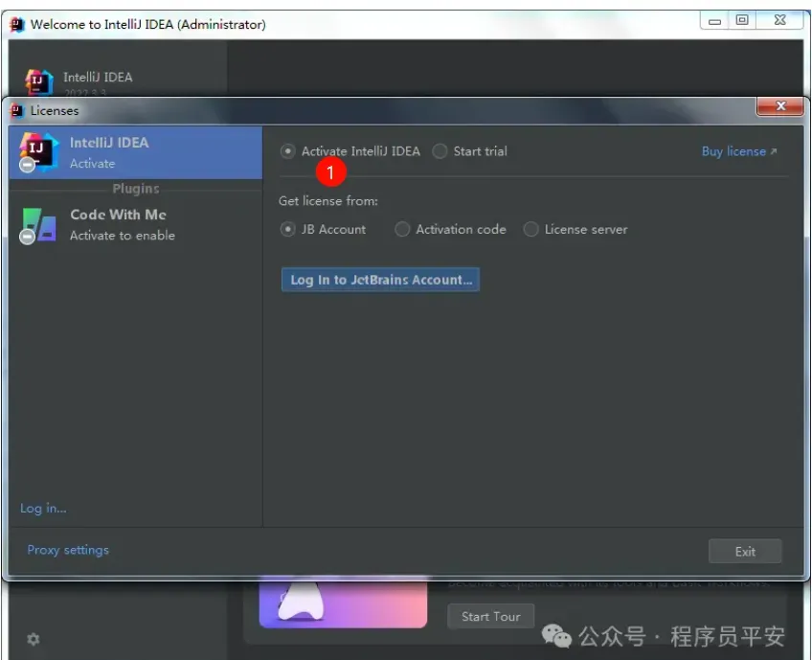Open Proxy settings link
This screenshot has height=660, width=812.
(x=68, y=550)
